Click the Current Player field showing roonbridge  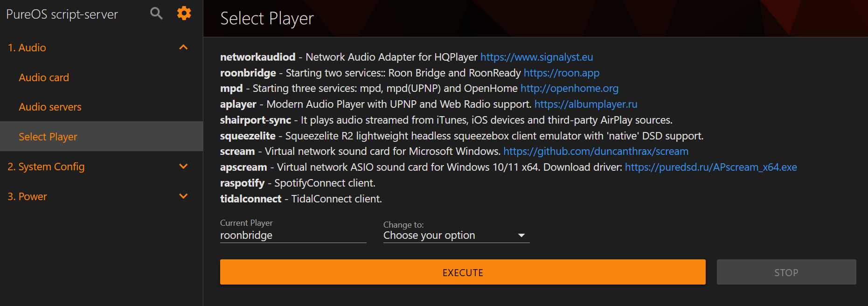tap(293, 236)
